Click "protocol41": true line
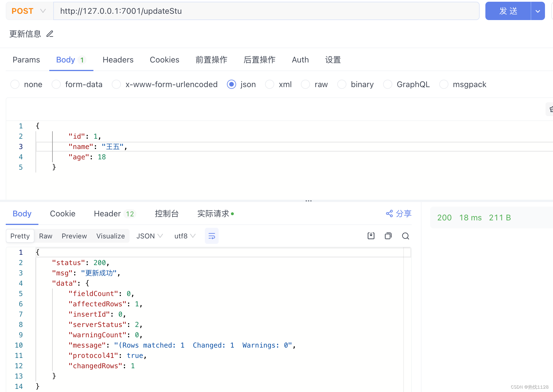553x392 pixels. coord(107,356)
